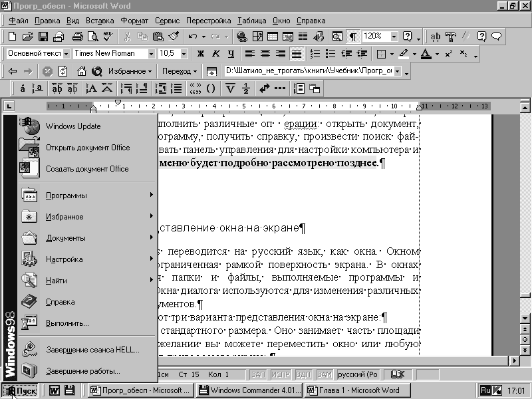The width and height of the screenshot is (532, 399).
Task: Refresh the current page on the web toolbar
Action: coord(63,71)
